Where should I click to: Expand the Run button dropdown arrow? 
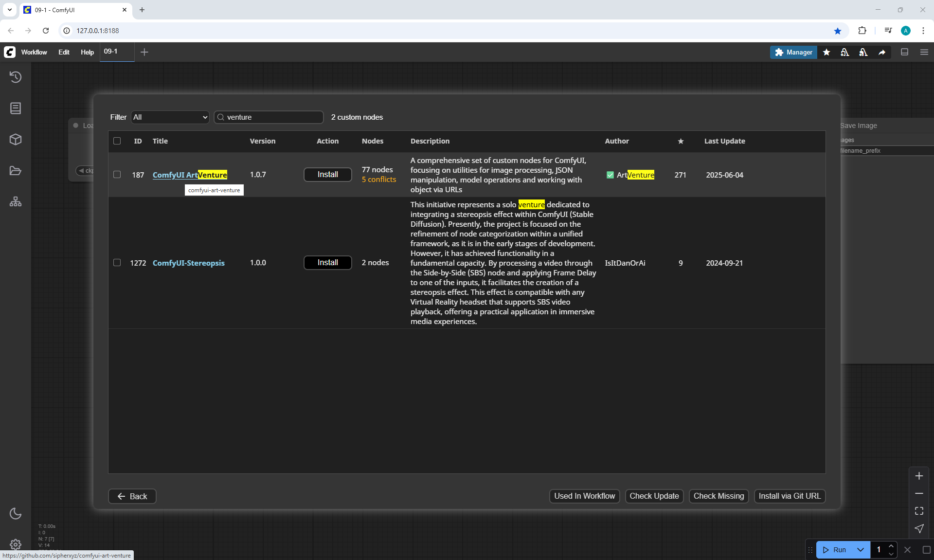[860, 550]
